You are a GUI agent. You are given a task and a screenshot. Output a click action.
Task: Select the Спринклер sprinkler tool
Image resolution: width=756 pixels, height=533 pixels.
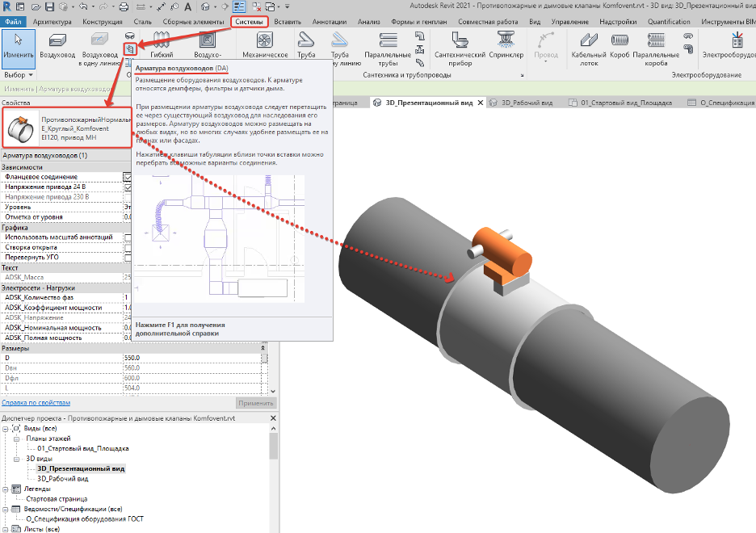[506, 45]
